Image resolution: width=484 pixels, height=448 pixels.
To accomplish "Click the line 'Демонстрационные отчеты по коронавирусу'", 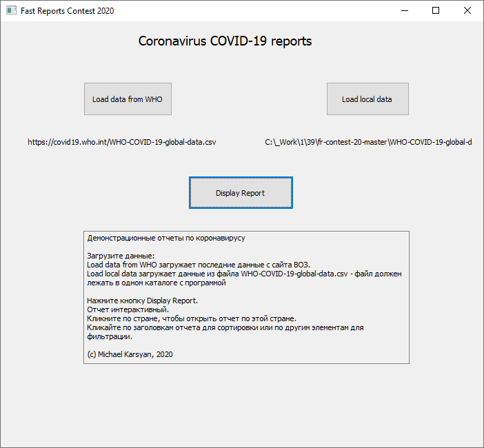I will pyautogui.click(x=166, y=238).
